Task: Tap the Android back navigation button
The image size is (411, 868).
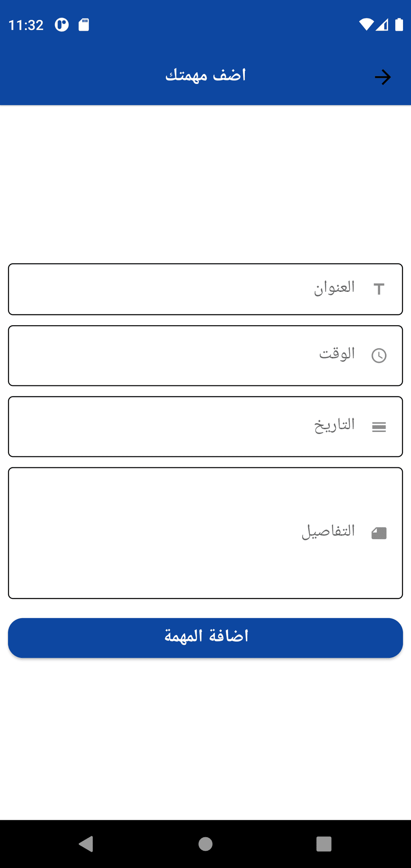Action: (86, 844)
